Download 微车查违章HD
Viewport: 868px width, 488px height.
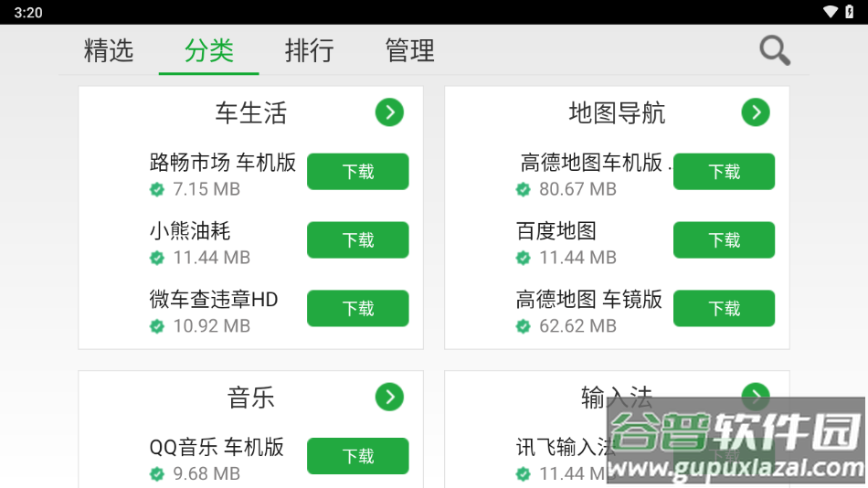[358, 308]
